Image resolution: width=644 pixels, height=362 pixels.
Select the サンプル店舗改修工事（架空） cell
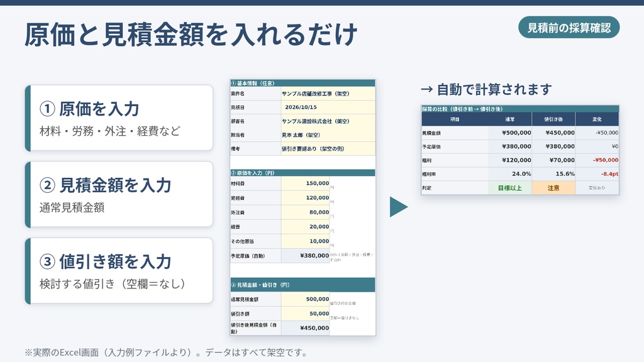point(328,94)
